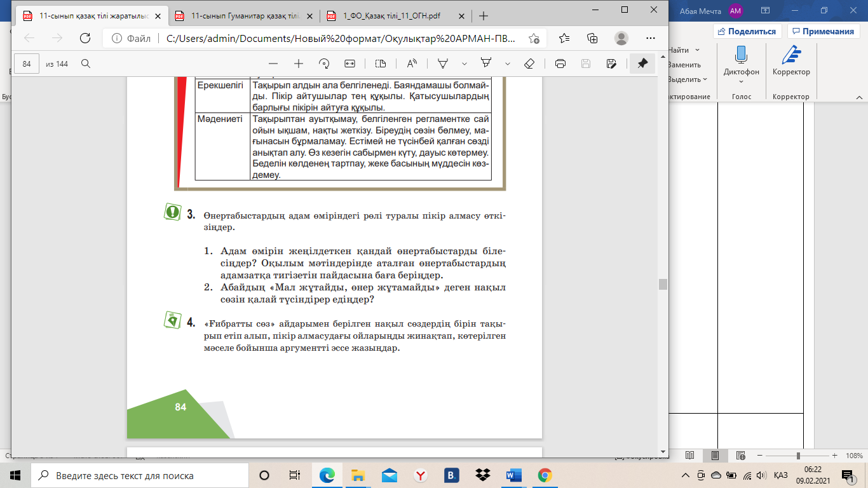
Task: Click the Word zoom out minus
Action: click(x=760, y=456)
